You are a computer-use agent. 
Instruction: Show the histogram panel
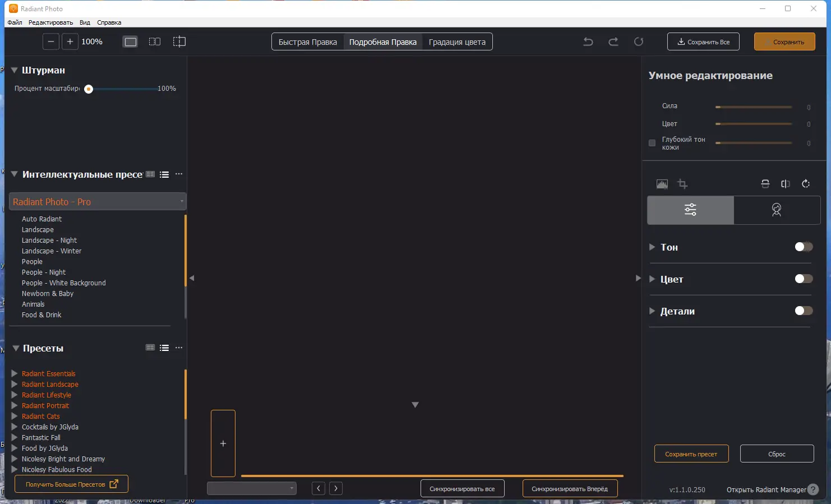click(x=662, y=184)
